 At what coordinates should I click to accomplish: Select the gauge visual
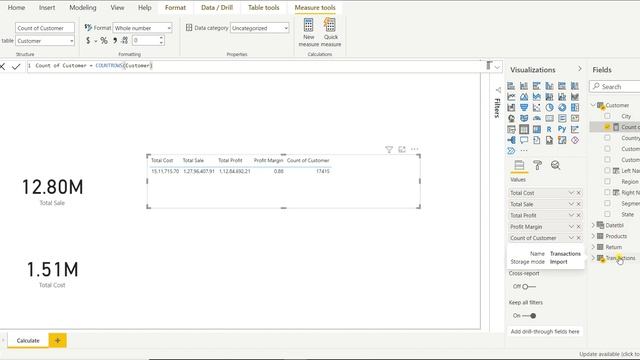coord(536,118)
